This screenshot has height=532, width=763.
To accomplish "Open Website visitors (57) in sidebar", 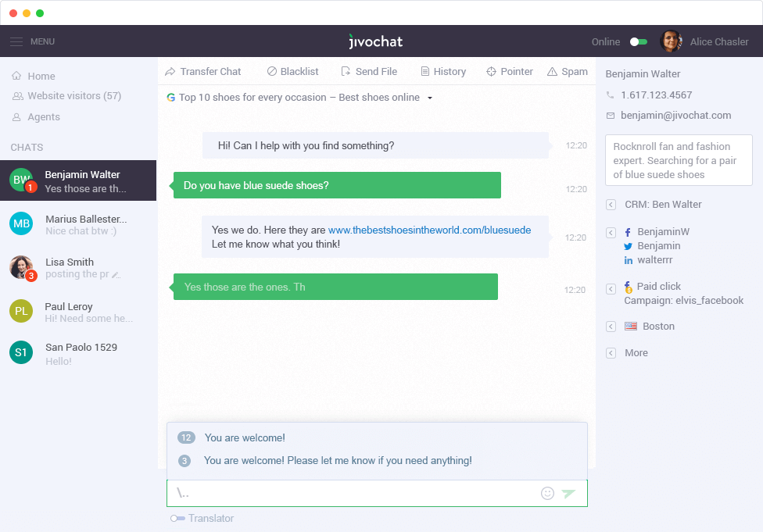I will (73, 96).
